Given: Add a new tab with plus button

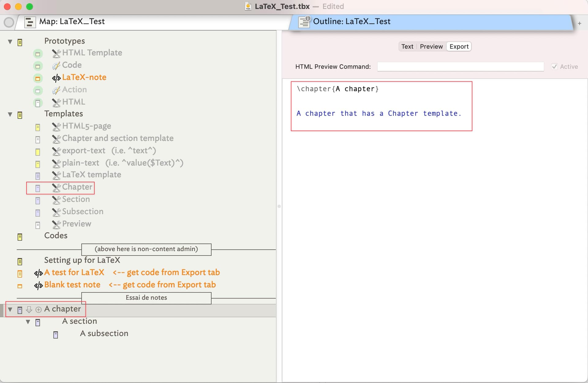Looking at the screenshot, I should tap(579, 23).
